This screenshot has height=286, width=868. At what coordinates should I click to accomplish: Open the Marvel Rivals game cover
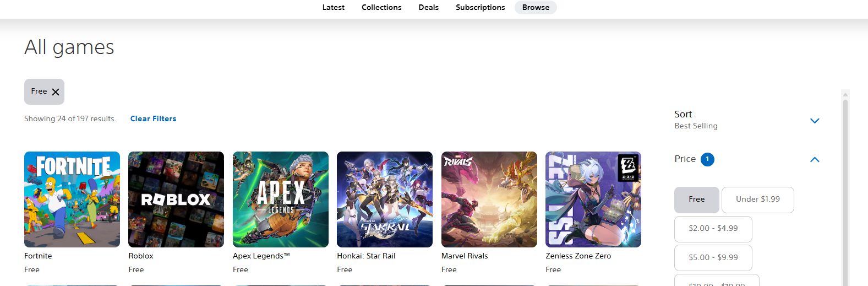click(x=489, y=199)
